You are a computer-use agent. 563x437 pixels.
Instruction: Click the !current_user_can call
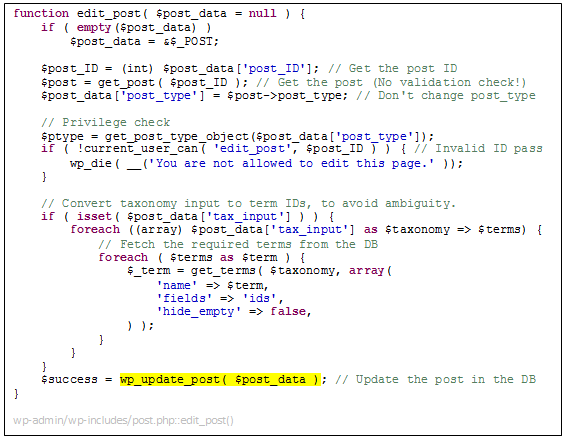142,148
